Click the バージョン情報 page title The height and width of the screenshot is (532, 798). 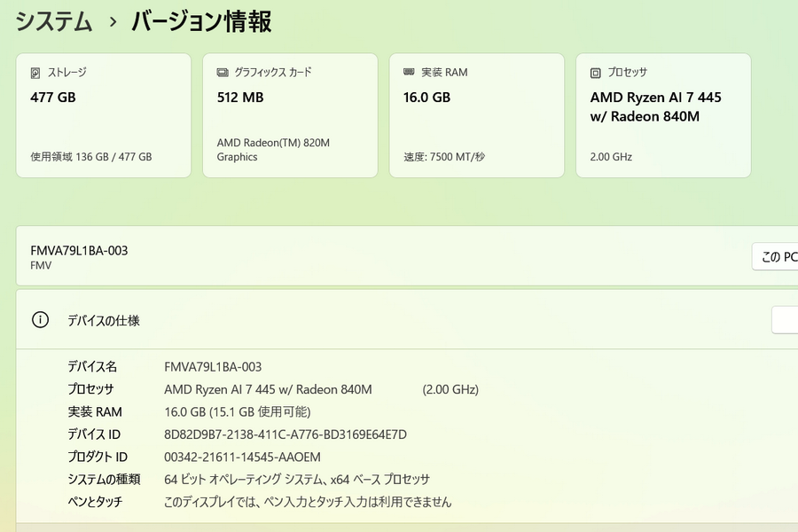[x=201, y=22]
